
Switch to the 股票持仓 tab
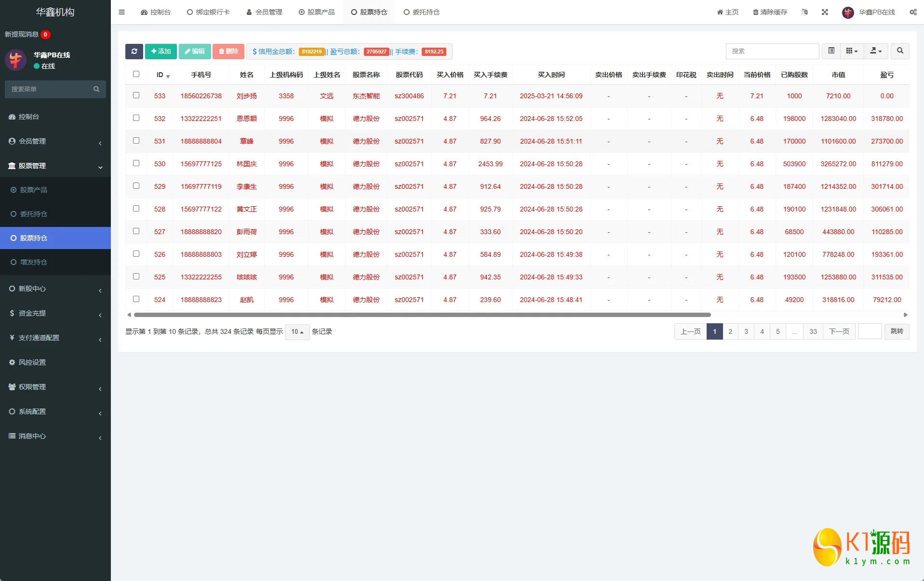369,12
